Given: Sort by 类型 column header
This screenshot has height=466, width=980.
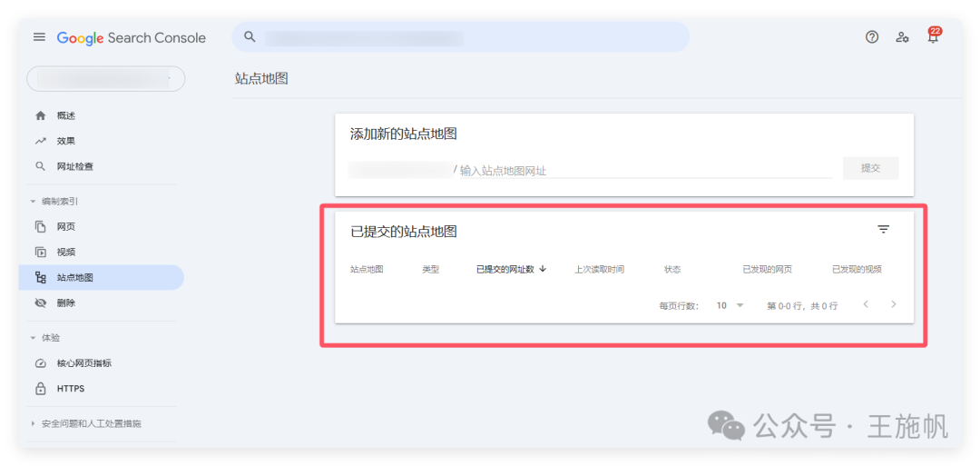Looking at the screenshot, I should point(431,270).
